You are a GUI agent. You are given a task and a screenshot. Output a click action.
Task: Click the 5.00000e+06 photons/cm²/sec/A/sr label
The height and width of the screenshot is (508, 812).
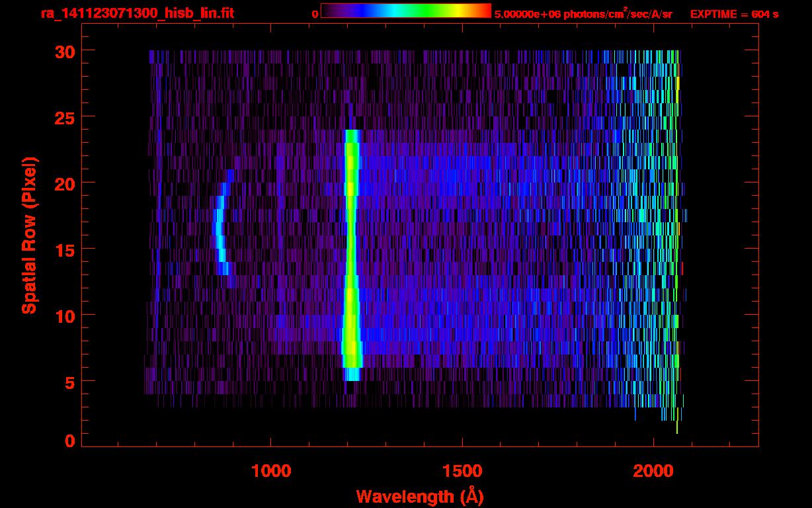(583, 14)
